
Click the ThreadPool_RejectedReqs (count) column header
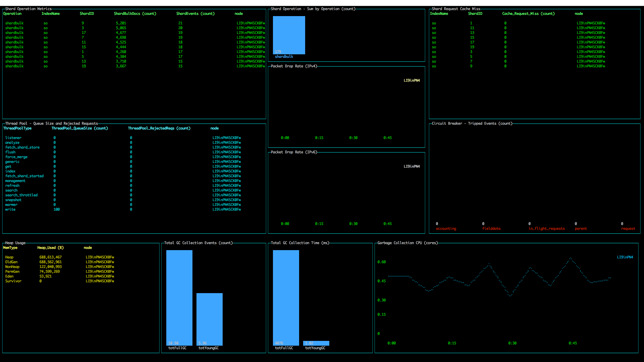[159, 128]
